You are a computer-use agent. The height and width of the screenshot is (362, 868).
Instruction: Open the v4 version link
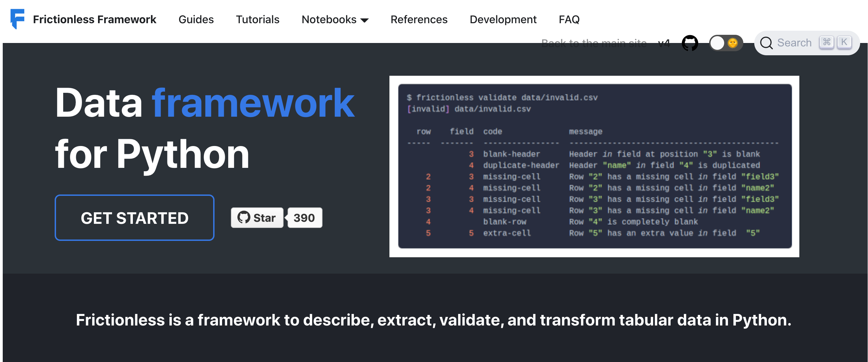pos(664,43)
